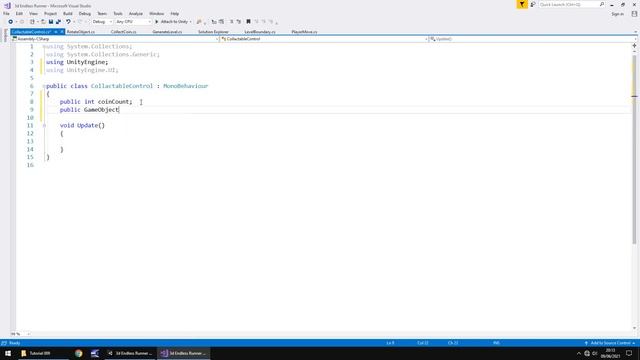Click the taskbar clock and date
The width and height of the screenshot is (640, 360).
[611, 353]
